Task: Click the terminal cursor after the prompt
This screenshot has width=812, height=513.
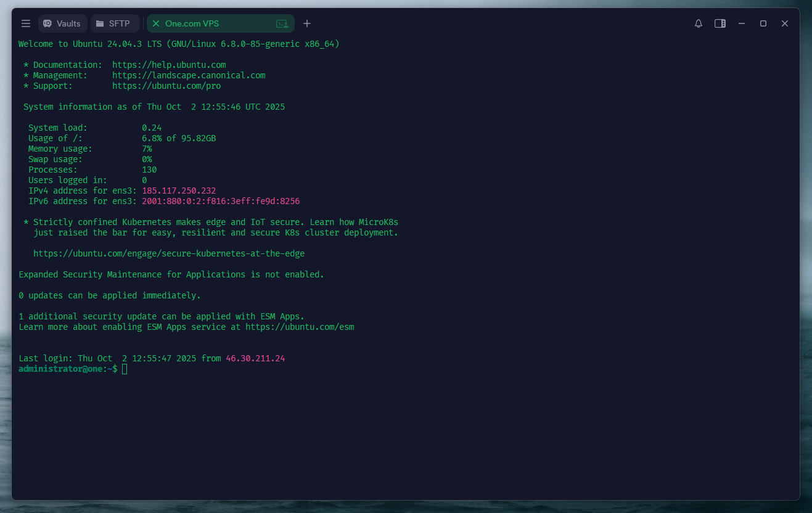Action: [x=125, y=369]
